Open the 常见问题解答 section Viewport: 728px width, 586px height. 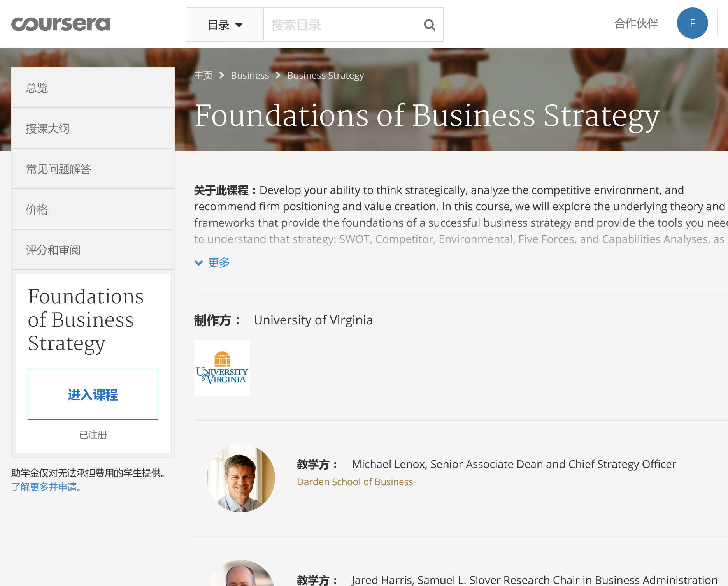click(93, 169)
